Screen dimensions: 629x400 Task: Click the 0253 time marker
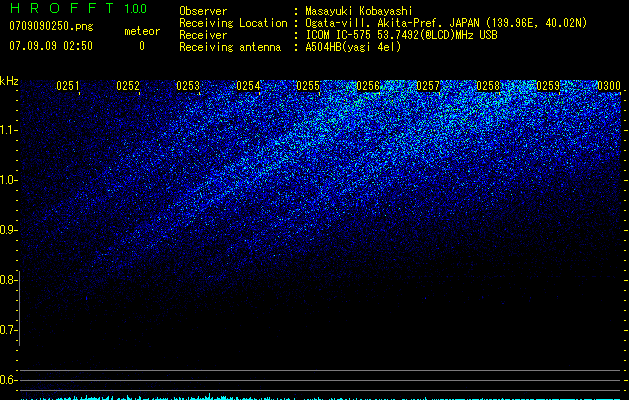(x=188, y=86)
